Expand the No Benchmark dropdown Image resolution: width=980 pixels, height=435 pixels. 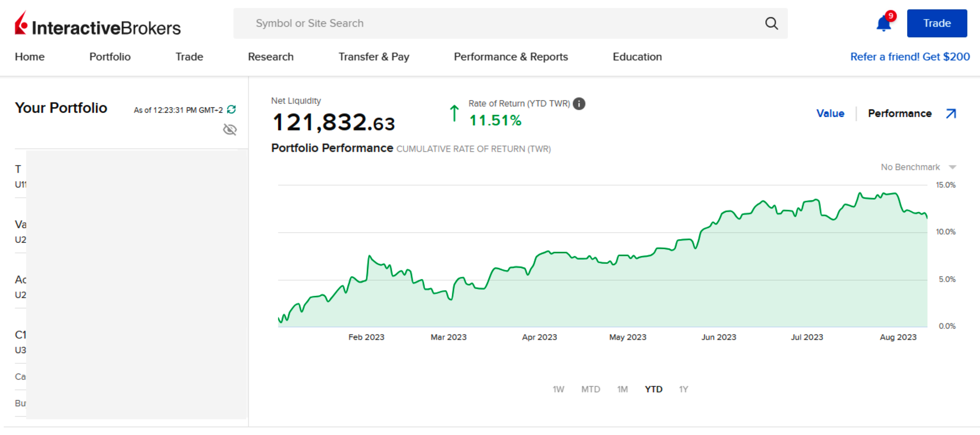(918, 167)
